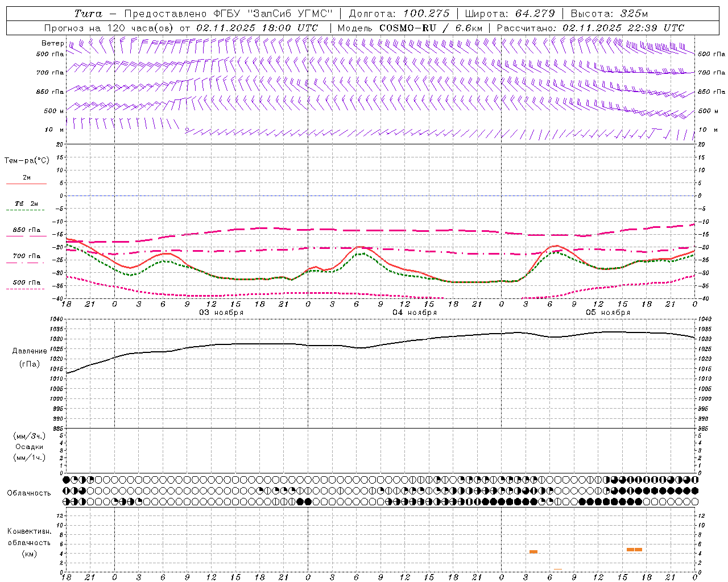The width and height of the screenshot is (728, 582).
Task: Click the station name "Tura" in the header
Action: tap(88, 14)
